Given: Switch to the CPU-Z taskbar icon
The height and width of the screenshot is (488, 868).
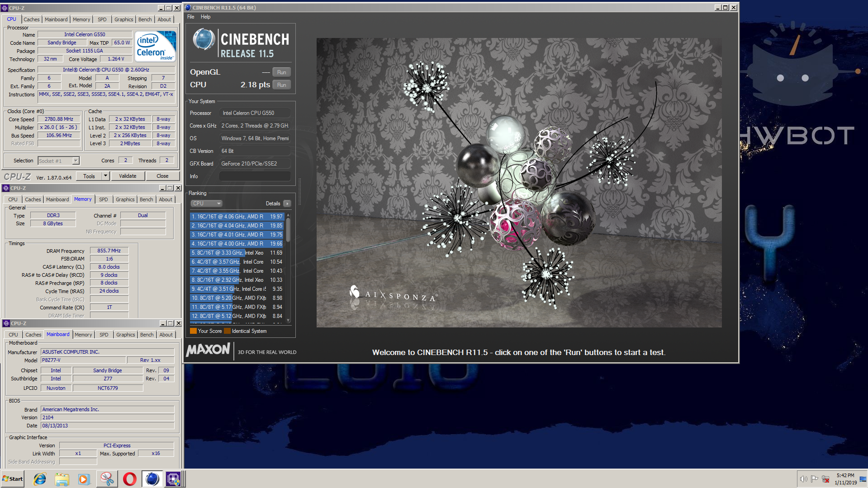Looking at the screenshot, I should pyautogui.click(x=174, y=479).
